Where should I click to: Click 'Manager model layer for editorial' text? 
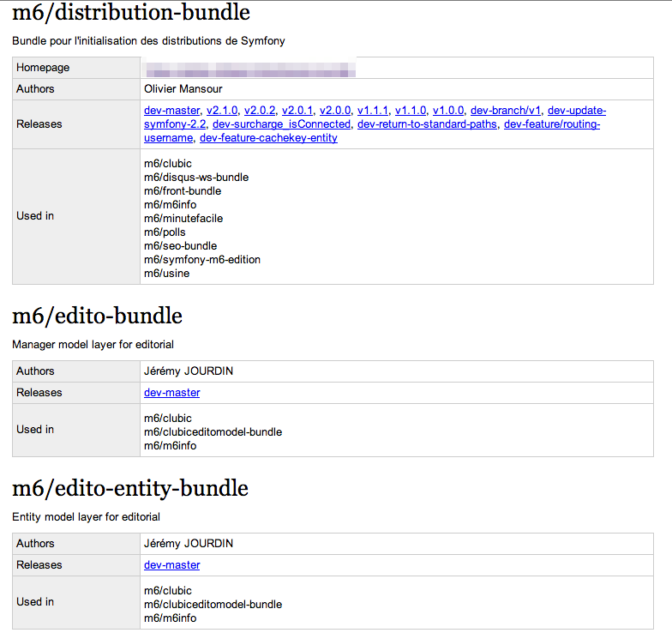pyautogui.click(x=93, y=345)
